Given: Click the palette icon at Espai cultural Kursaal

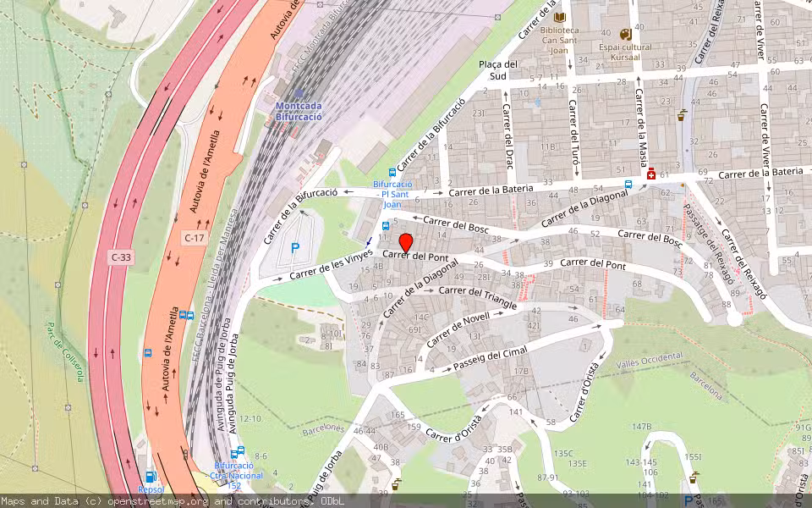Looking at the screenshot, I should click(x=626, y=35).
